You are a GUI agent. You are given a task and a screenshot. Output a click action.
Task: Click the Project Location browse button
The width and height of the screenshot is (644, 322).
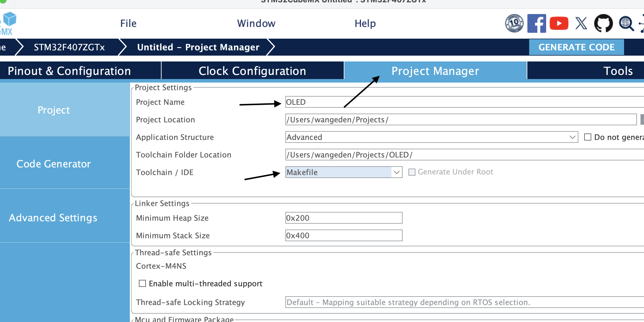pyautogui.click(x=642, y=119)
